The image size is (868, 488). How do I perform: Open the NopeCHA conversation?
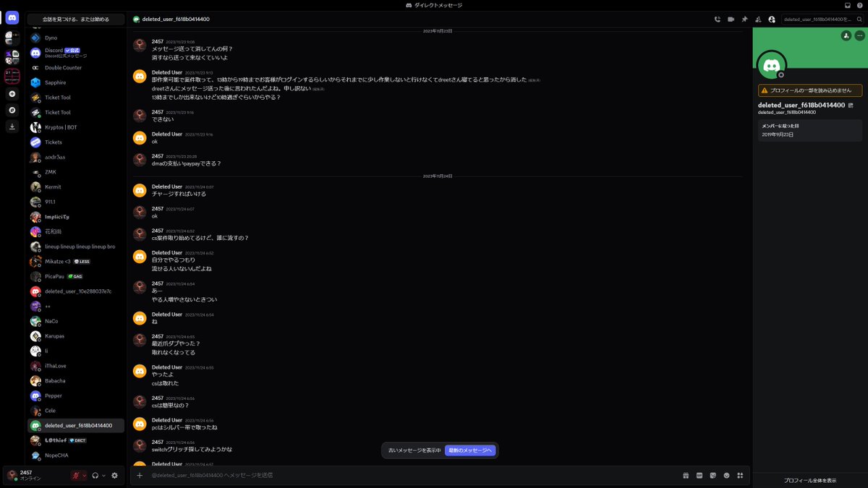coord(76,455)
